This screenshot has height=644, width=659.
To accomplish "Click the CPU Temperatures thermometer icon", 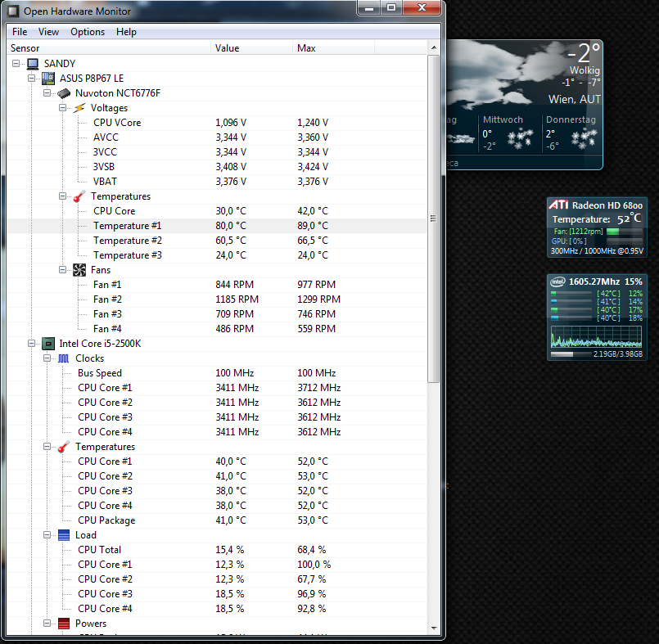I will 64,447.
